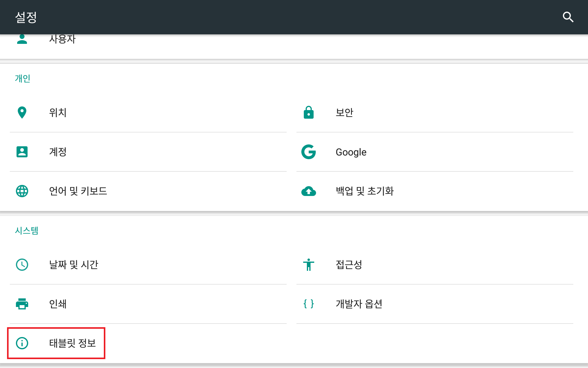
Task: Click the 설정 title in header
Action: click(26, 17)
